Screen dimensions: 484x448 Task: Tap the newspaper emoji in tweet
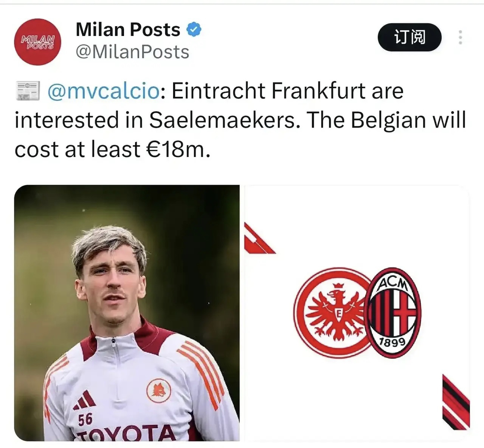28,91
